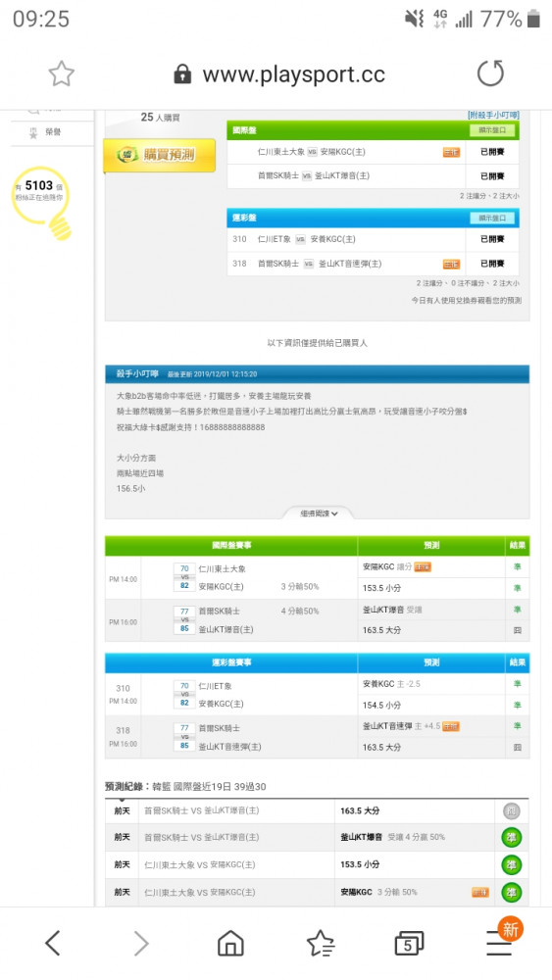Click the 今日有人使用兌換券觀看您的預測 notice
Screen dimensions: 552x980
pos(467,301)
